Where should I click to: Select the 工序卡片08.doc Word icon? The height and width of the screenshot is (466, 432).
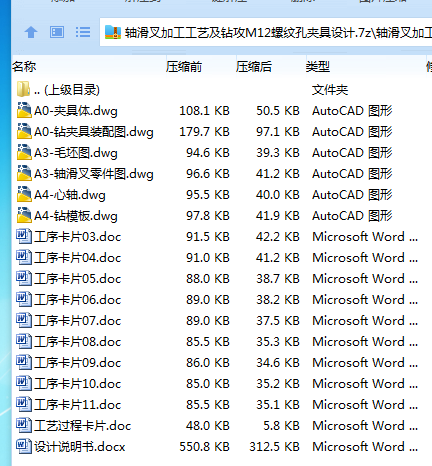pos(24,341)
